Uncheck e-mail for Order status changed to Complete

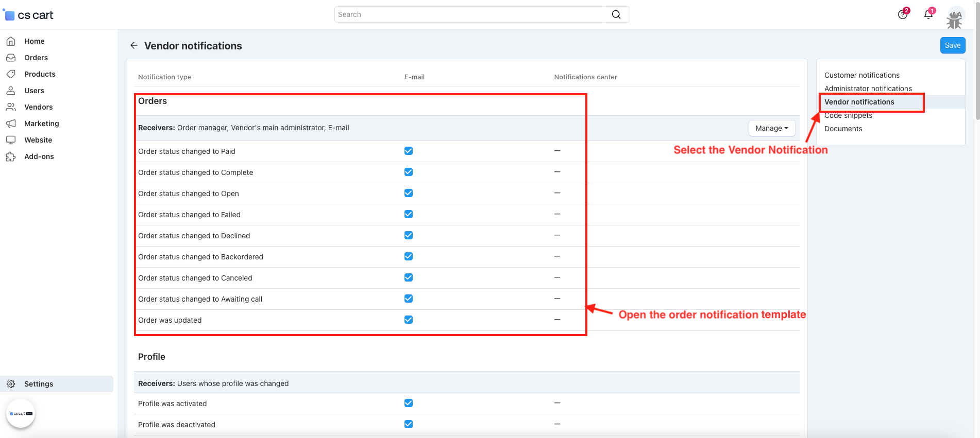coord(409,172)
